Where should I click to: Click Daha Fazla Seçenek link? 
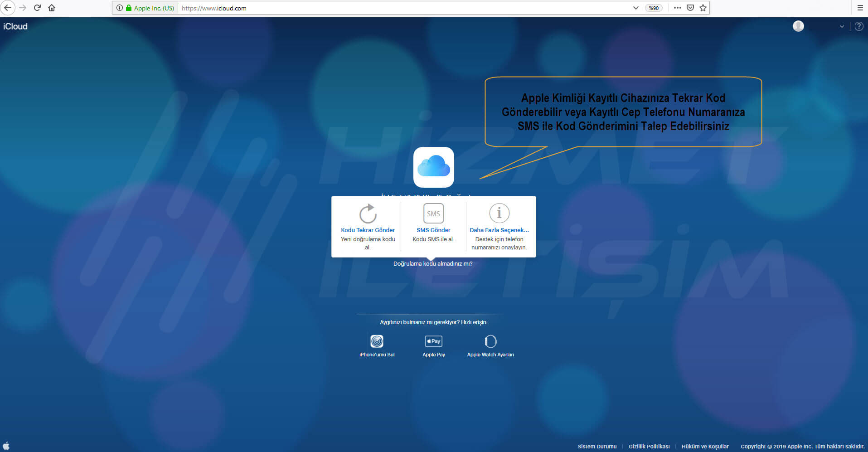click(x=499, y=230)
